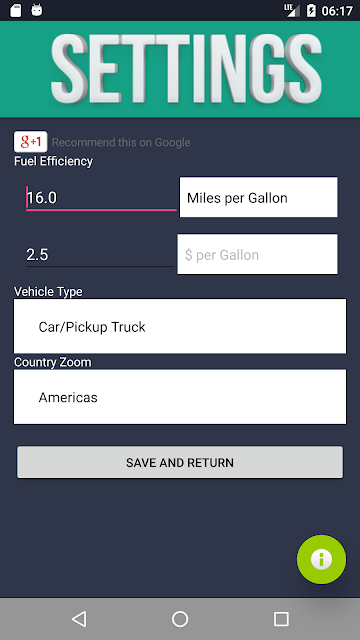Tap the Settings header banner
Image resolution: width=360 pixels, height=640 pixels.
coord(180,69)
